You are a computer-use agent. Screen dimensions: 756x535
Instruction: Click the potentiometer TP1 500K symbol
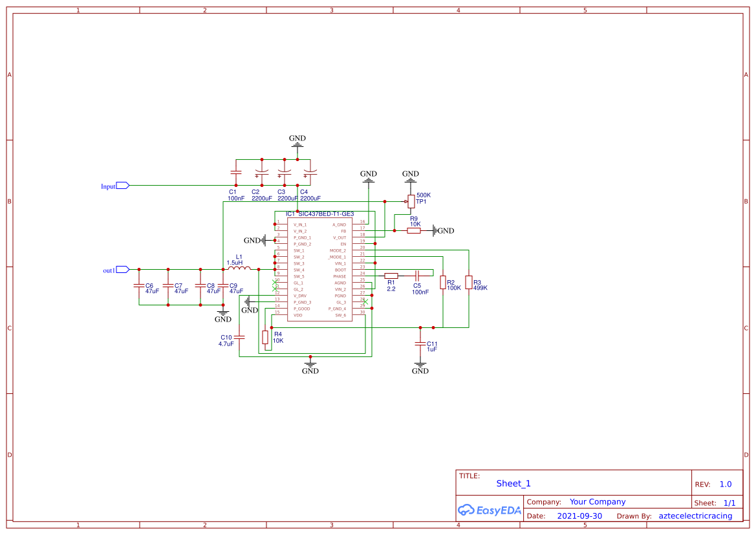(x=411, y=201)
